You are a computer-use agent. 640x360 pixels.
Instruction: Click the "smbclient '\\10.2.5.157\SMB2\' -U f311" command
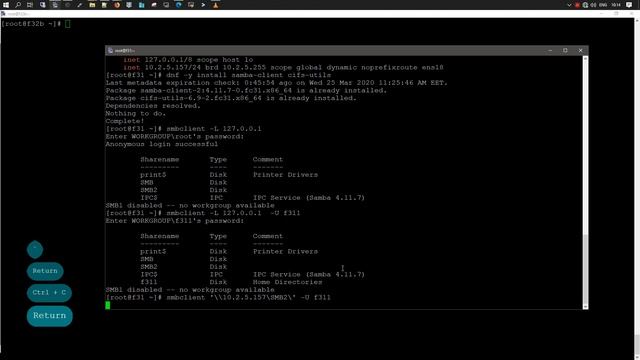point(249,298)
